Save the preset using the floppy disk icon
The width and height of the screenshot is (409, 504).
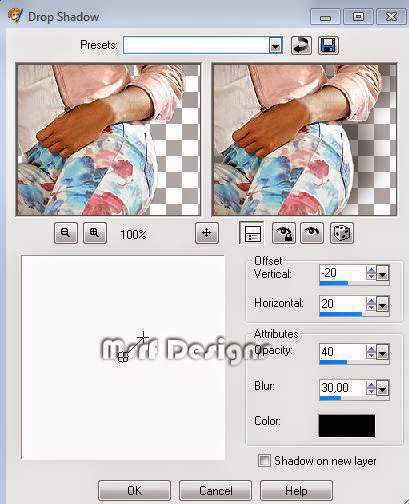(328, 45)
